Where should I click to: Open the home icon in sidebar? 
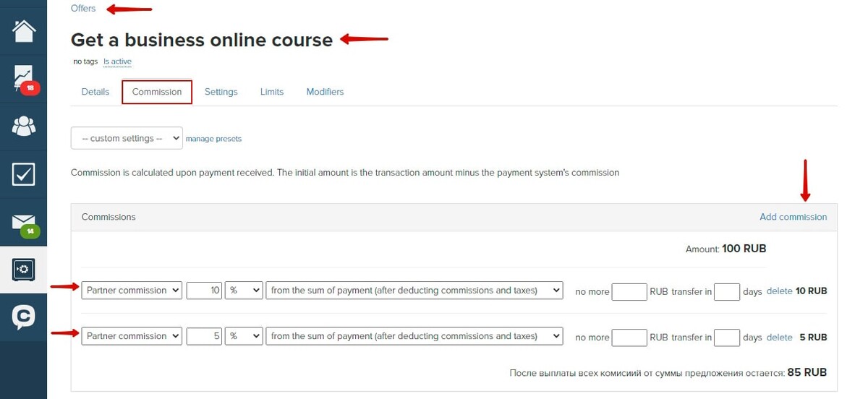tap(23, 31)
